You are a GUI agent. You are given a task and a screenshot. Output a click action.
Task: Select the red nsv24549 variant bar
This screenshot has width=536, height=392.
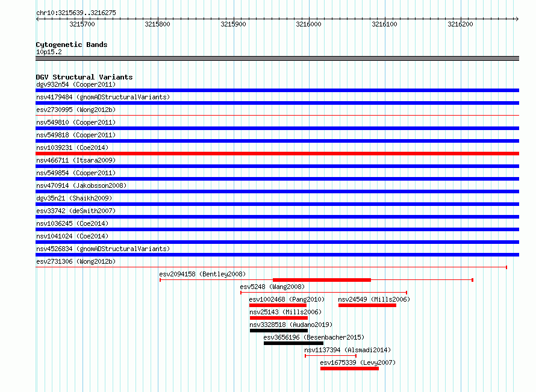coord(367,305)
